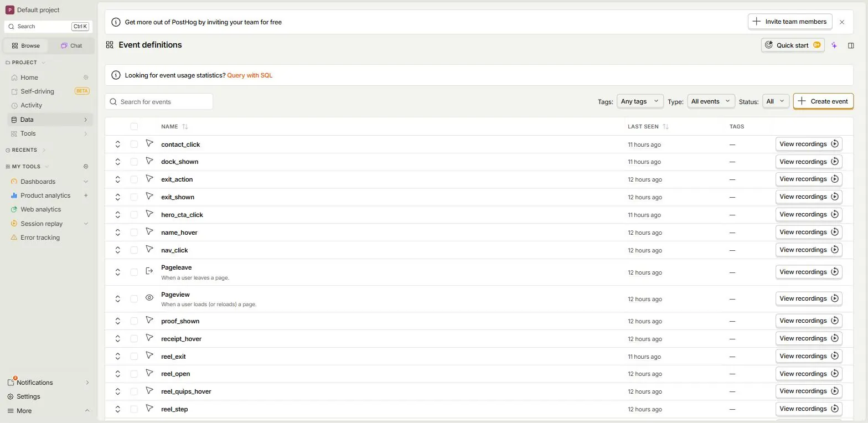Toggle the side panel icon beside Quick start

point(851,45)
